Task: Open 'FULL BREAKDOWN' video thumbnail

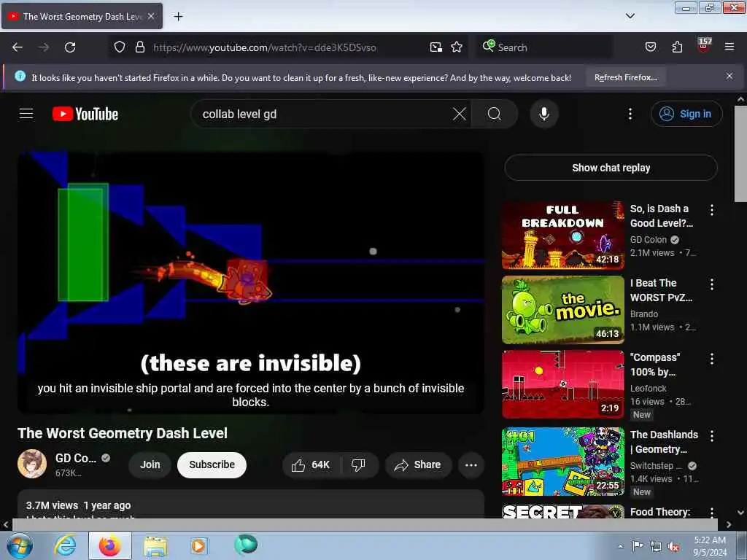Action: (563, 236)
